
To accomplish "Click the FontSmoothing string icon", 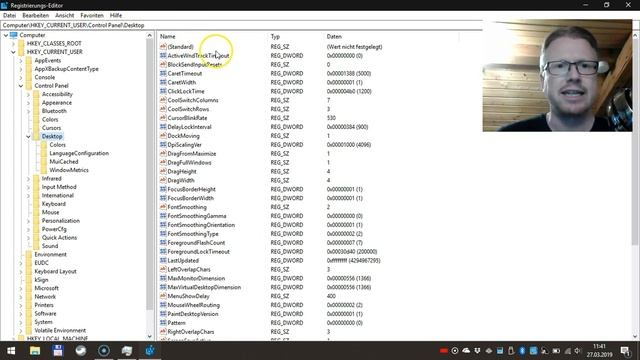I will pyautogui.click(x=163, y=207).
